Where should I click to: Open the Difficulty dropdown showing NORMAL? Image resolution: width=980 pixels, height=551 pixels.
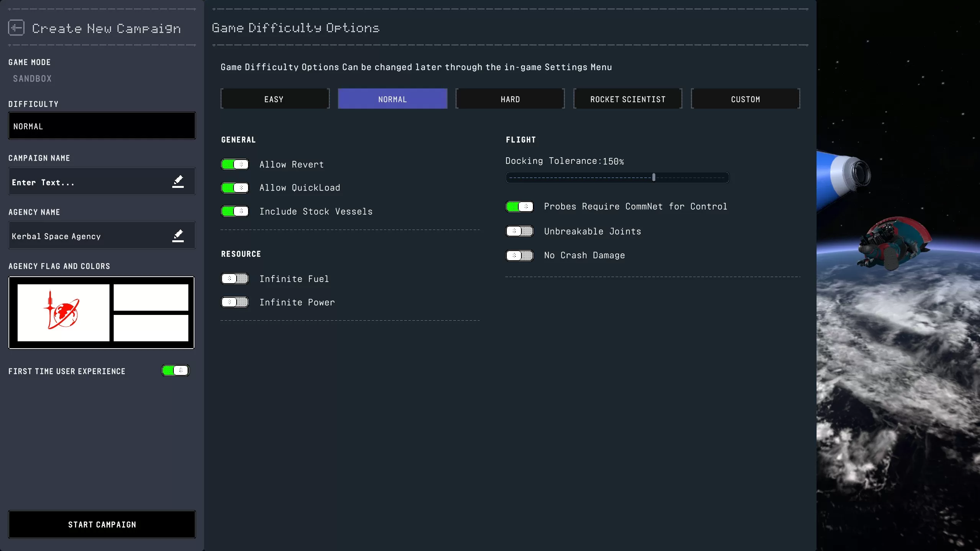pyautogui.click(x=102, y=126)
